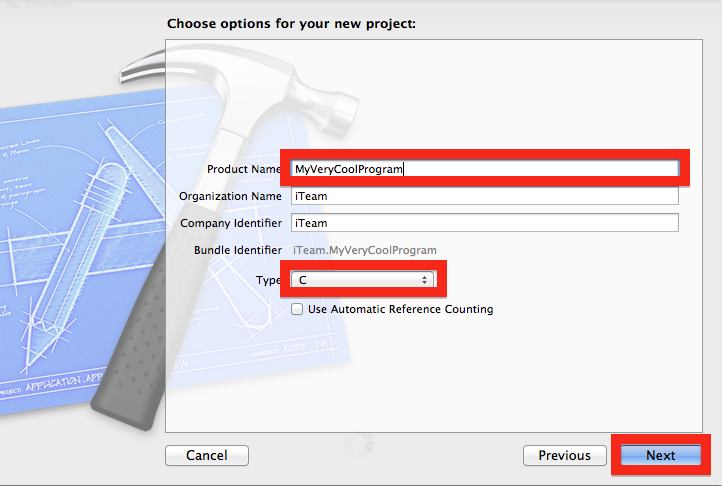Dismiss the dialog with the Cancel button
Image resolution: width=722 pixels, height=486 pixels.
click(207, 455)
